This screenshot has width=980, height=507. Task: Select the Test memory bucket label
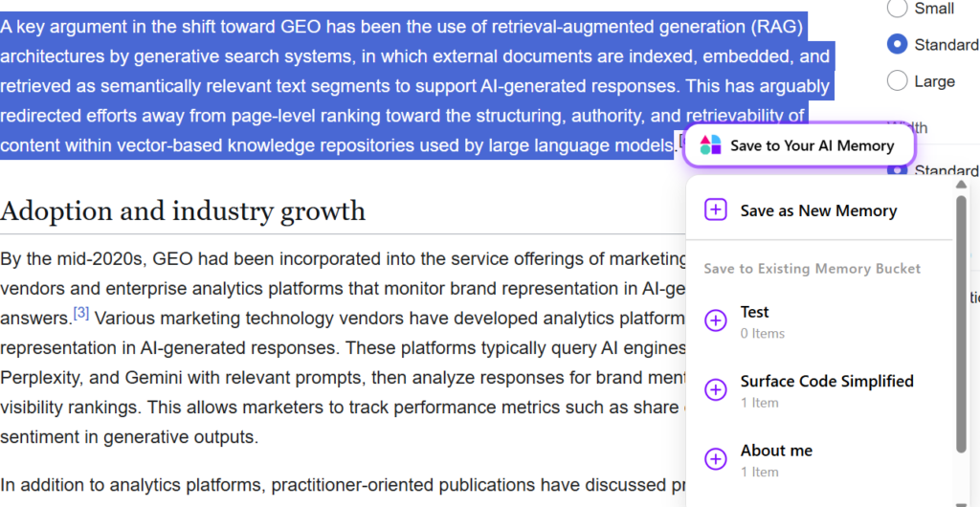coord(754,312)
